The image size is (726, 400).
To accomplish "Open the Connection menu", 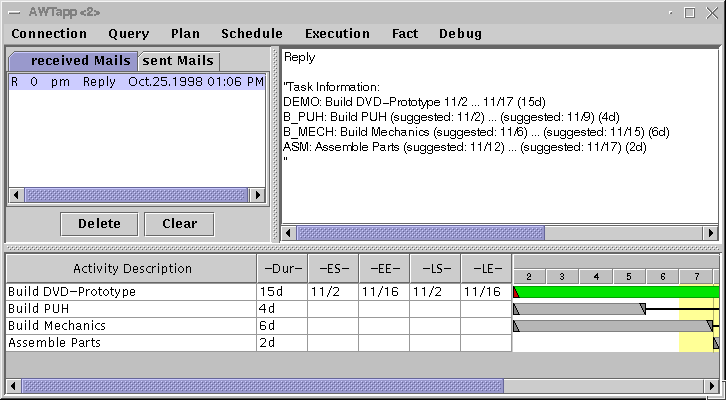I will (49, 33).
